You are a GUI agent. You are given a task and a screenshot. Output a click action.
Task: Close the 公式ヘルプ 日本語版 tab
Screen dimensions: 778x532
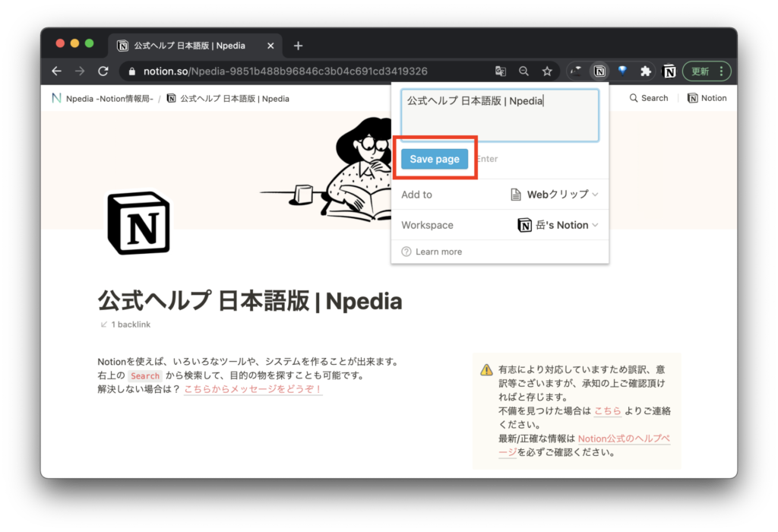pyautogui.click(x=270, y=46)
